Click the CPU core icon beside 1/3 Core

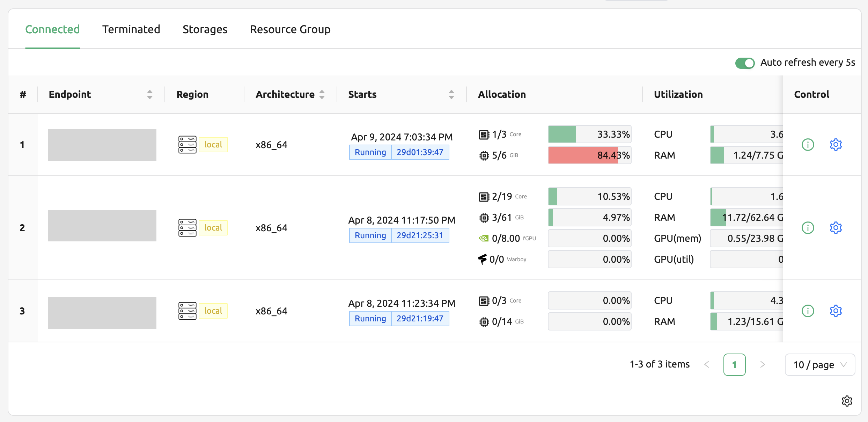pyautogui.click(x=484, y=134)
